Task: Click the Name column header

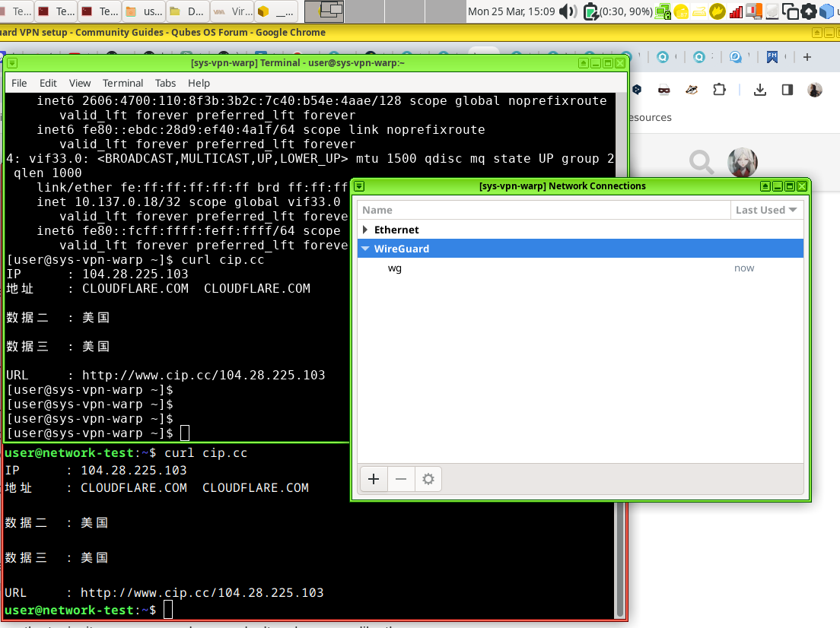Action: tap(543, 210)
